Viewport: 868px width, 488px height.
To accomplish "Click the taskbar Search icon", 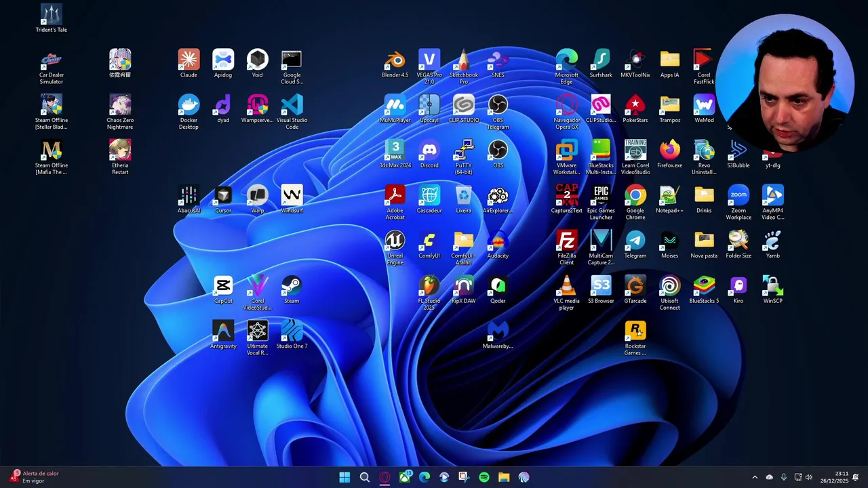I will point(364,477).
